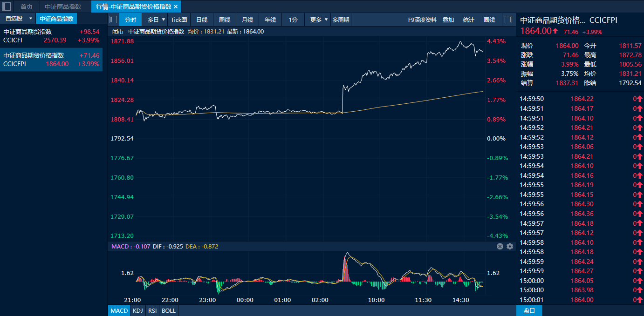Select the Tick图 chart view
644x316 pixels.
(x=179, y=20)
